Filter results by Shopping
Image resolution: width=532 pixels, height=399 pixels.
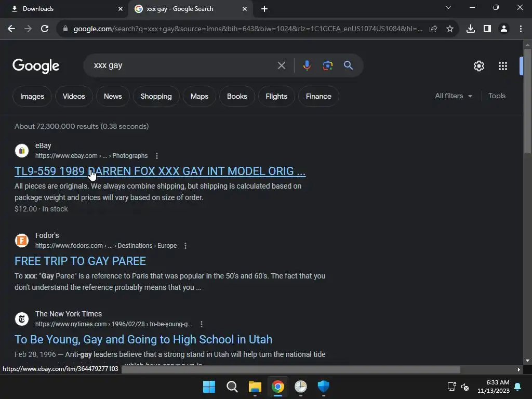coord(156,96)
